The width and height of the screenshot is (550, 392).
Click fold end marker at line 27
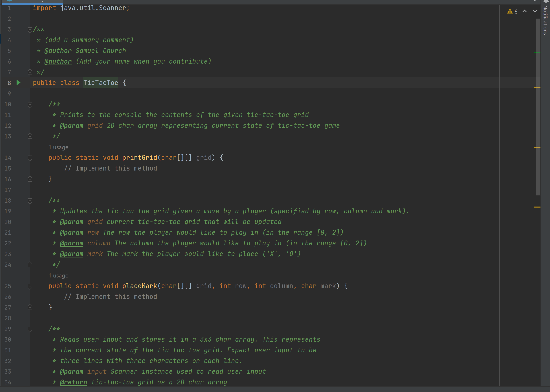tap(30, 308)
